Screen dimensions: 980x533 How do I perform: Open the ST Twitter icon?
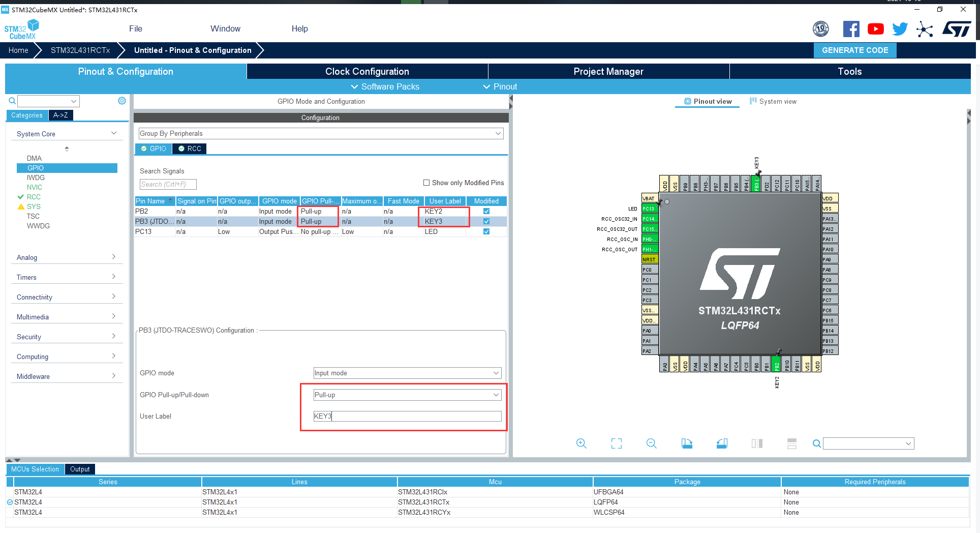[900, 29]
